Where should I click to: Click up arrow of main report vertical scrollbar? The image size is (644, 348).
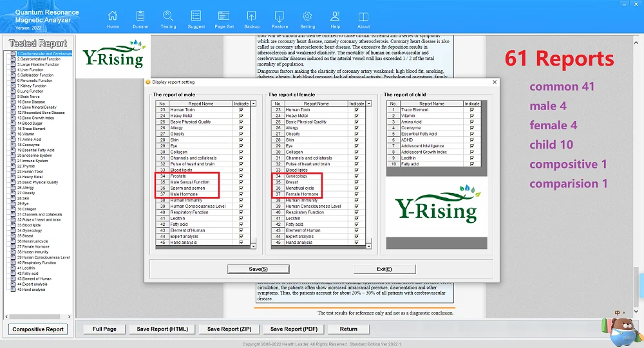click(x=636, y=42)
